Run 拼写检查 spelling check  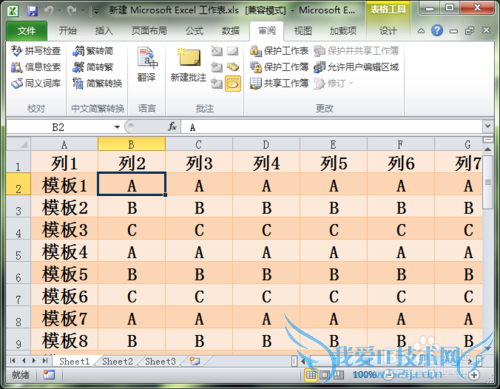(36, 51)
